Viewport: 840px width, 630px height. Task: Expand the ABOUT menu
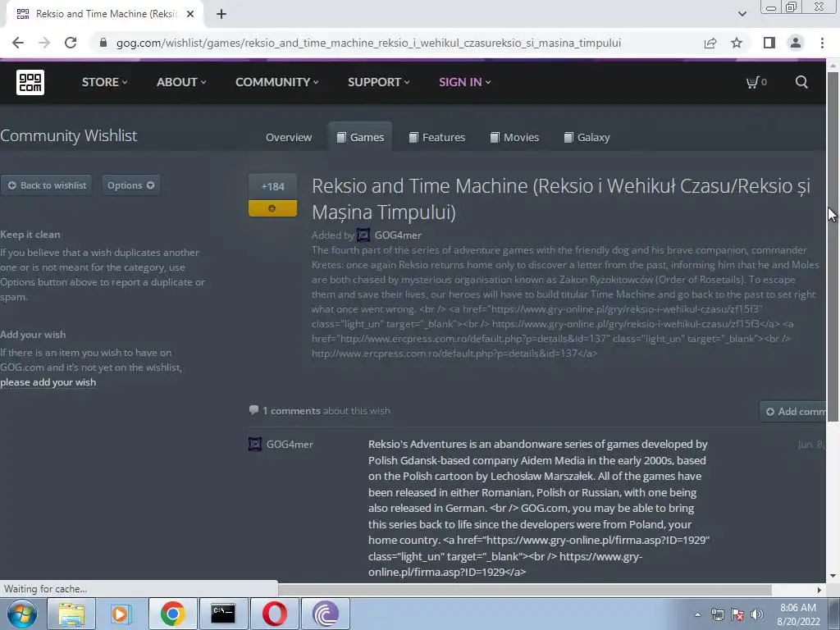181,82
